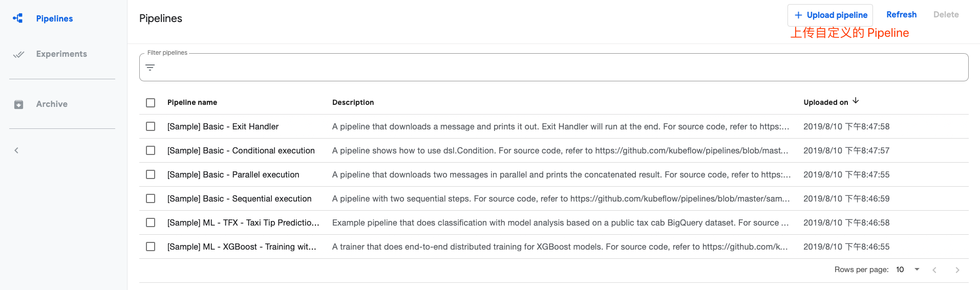The width and height of the screenshot is (980, 290).
Task: Focus the Filter pipelines input field
Action: tap(558, 68)
